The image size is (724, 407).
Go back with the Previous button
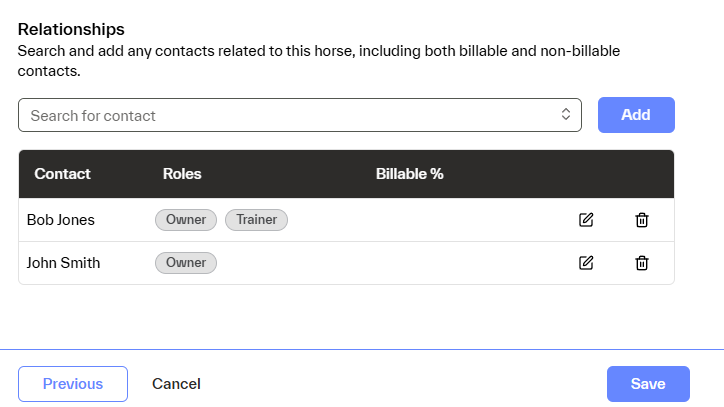(x=73, y=384)
